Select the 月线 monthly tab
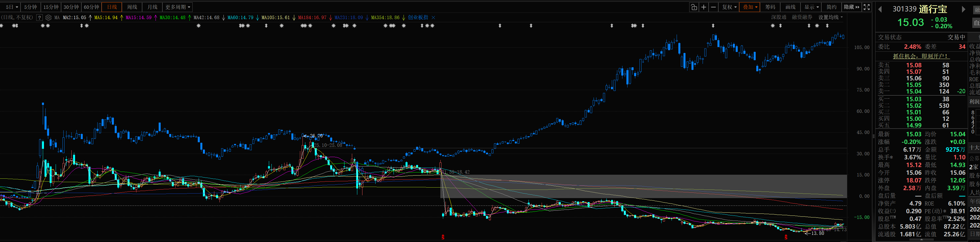Image resolution: width=980 pixels, height=242 pixels. click(x=152, y=7)
